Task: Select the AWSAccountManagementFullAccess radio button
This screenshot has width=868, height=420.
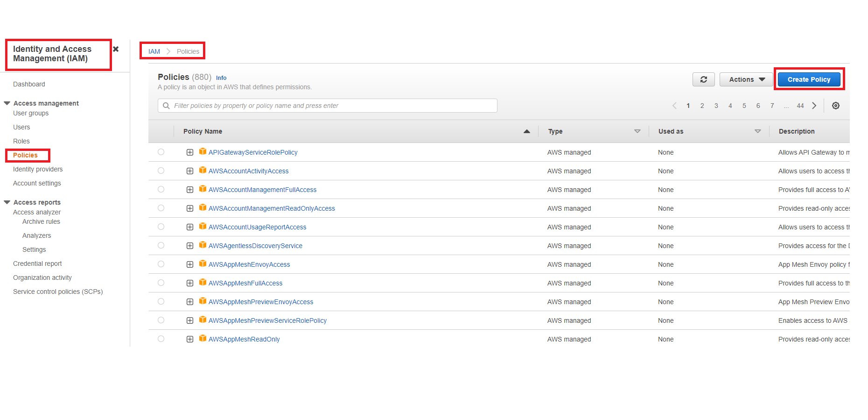Action: click(x=161, y=189)
